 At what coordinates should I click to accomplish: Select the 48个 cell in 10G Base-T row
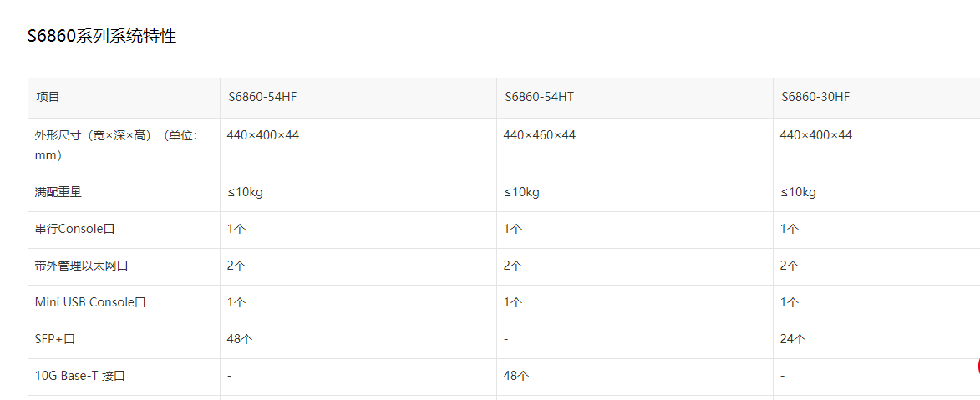[516, 376]
